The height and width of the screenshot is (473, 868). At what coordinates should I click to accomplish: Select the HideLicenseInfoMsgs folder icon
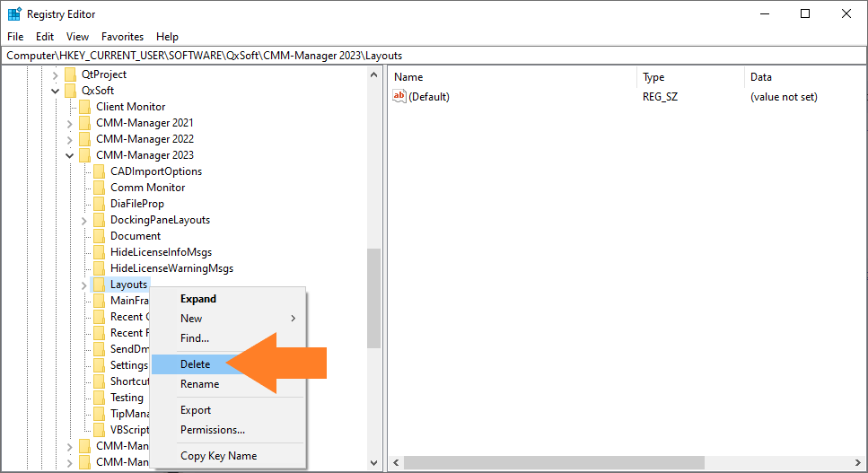pos(100,252)
